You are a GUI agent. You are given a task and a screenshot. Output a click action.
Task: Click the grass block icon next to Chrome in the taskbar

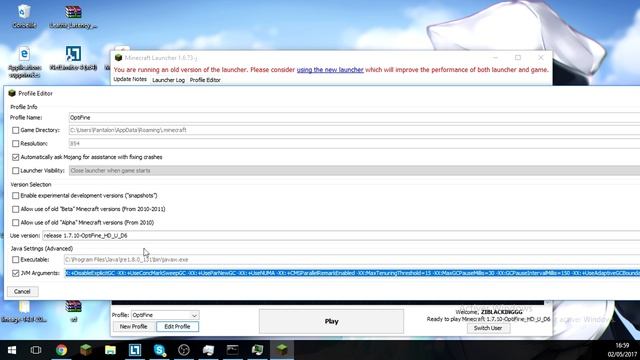click(86, 350)
